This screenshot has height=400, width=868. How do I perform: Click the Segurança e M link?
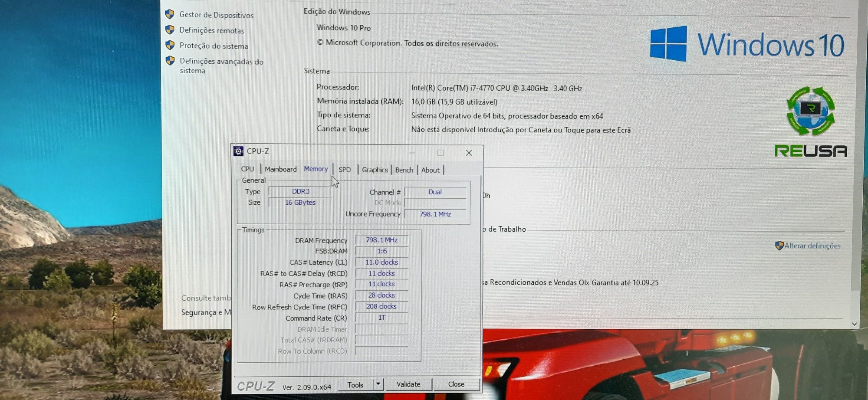(x=206, y=312)
